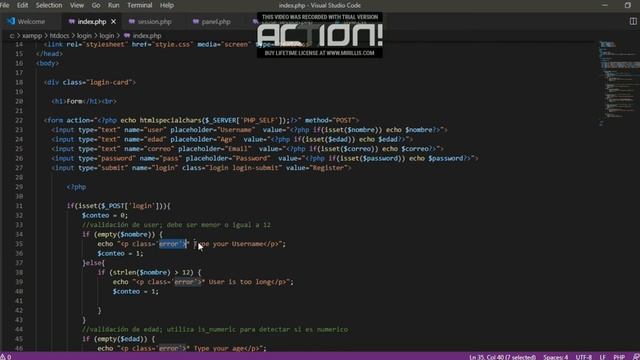This screenshot has width=640, height=360.
Task: Click the '<?php' tag on line 29
Action: pyautogui.click(x=76, y=187)
